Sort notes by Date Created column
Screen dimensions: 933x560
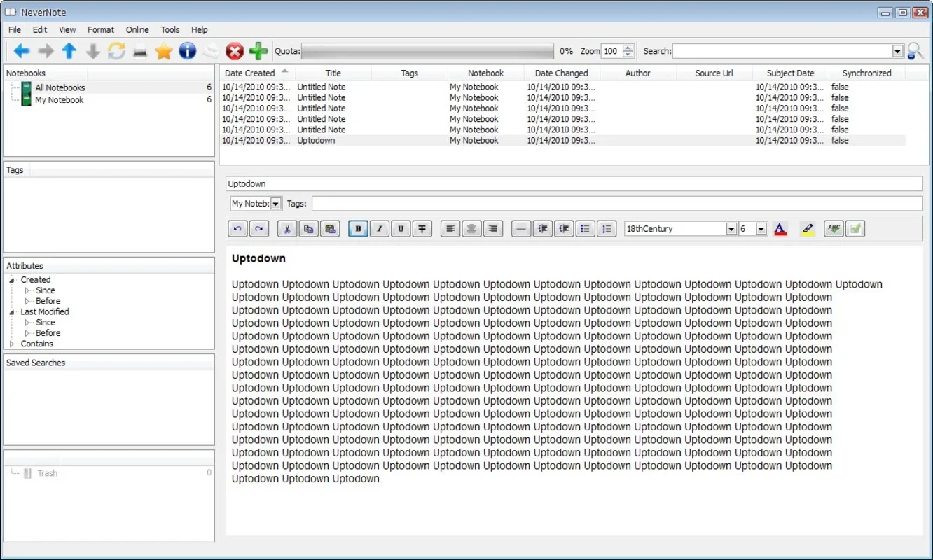[x=257, y=73]
